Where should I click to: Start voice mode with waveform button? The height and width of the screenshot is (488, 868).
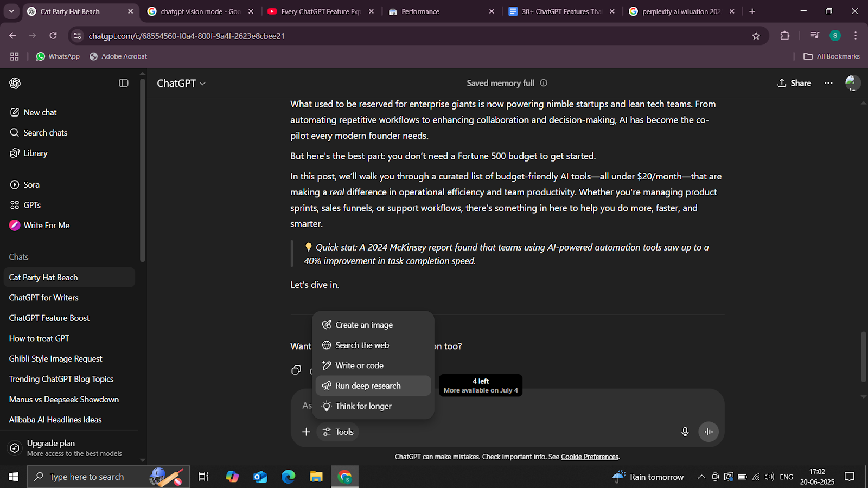tap(709, 432)
